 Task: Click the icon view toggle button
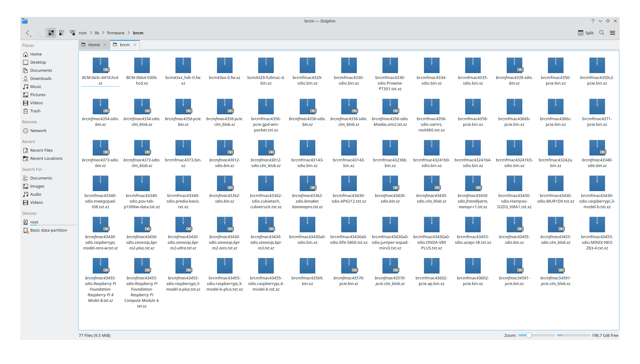coord(52,32)
